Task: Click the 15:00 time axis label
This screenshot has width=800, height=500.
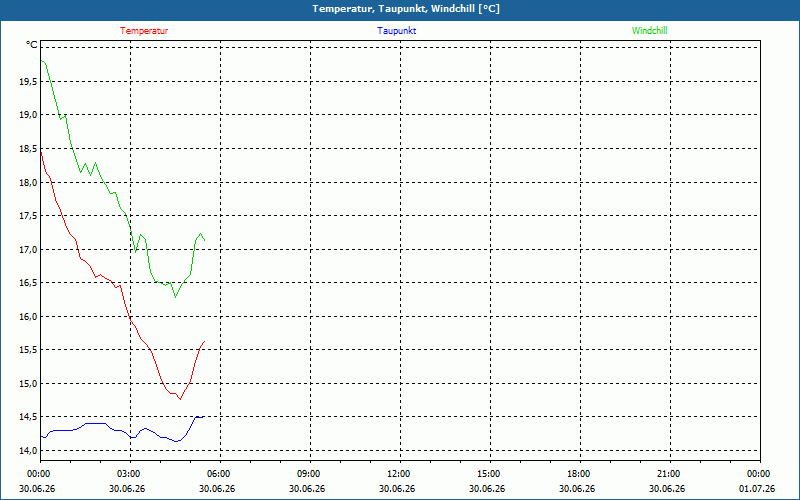Action: point(490,474)
